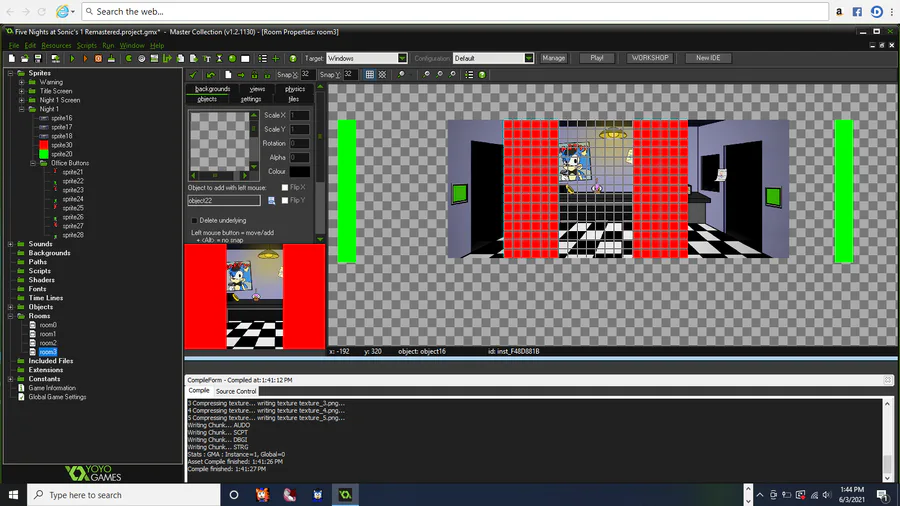Collapse the Night 1 sprite group
The image size is (900, 506).
tap(21, 109)
